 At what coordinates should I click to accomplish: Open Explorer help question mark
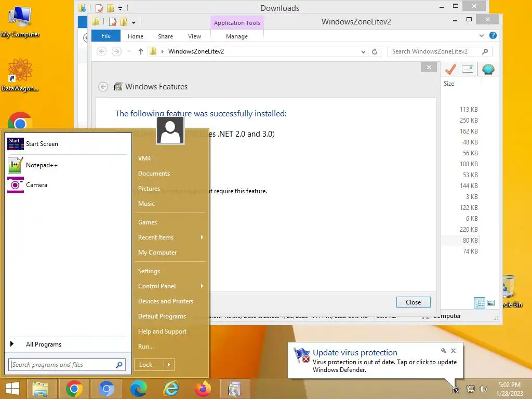point(493,36)
